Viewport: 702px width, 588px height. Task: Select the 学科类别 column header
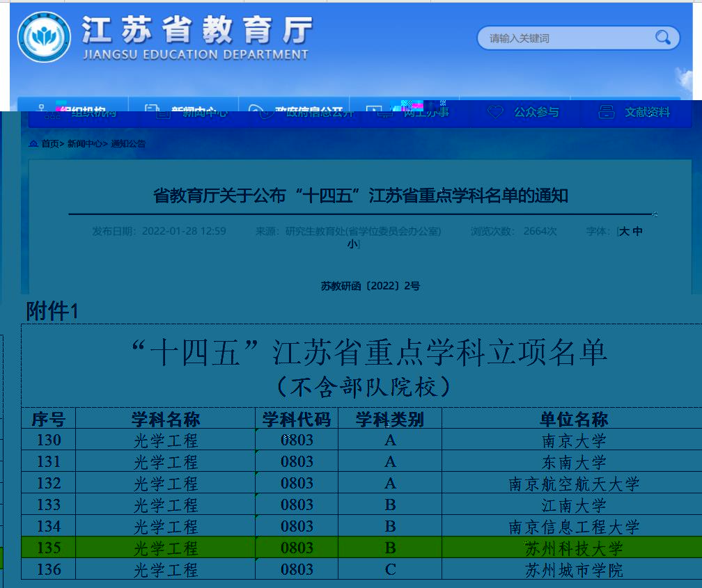pos(389,420)
